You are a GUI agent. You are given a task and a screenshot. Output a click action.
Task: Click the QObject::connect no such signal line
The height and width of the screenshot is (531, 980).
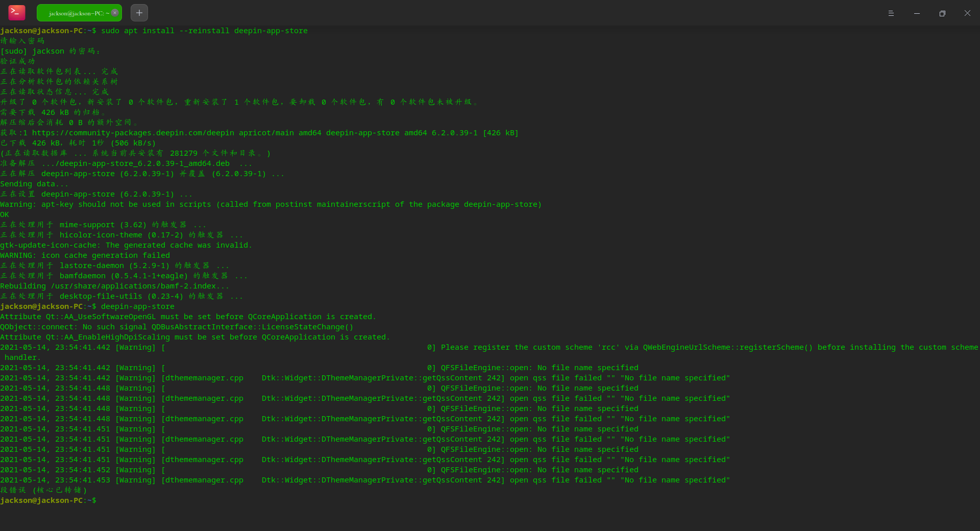[177, 327]
